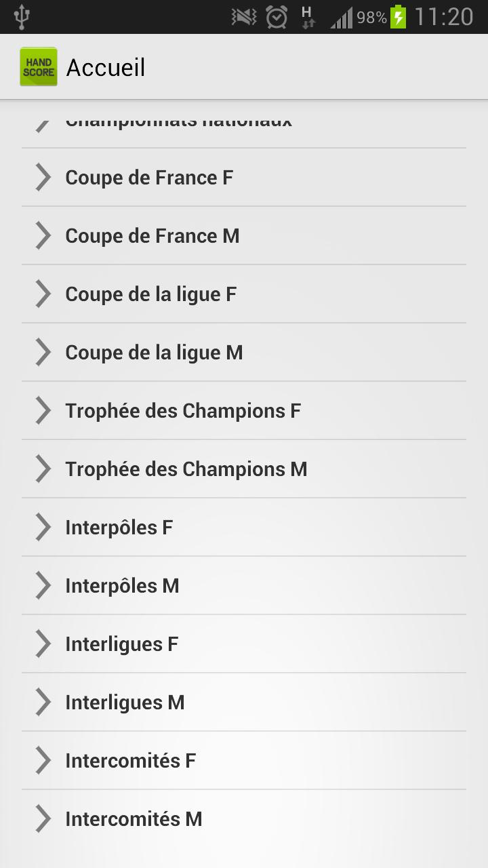Tap the battery charging icon
The image size is (488, 868).
pos(399,17)
